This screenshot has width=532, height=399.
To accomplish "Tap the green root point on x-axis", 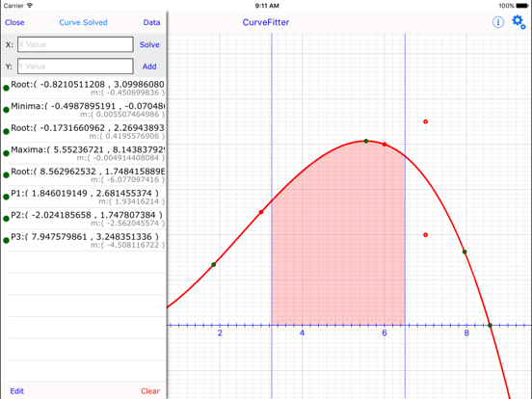I will coord(490,326).
